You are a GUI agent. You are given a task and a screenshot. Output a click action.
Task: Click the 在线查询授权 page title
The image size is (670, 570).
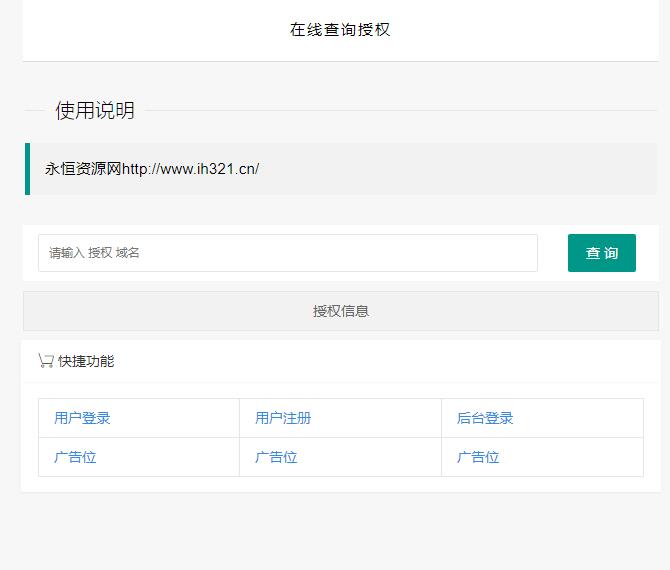(x=340, y=30)
